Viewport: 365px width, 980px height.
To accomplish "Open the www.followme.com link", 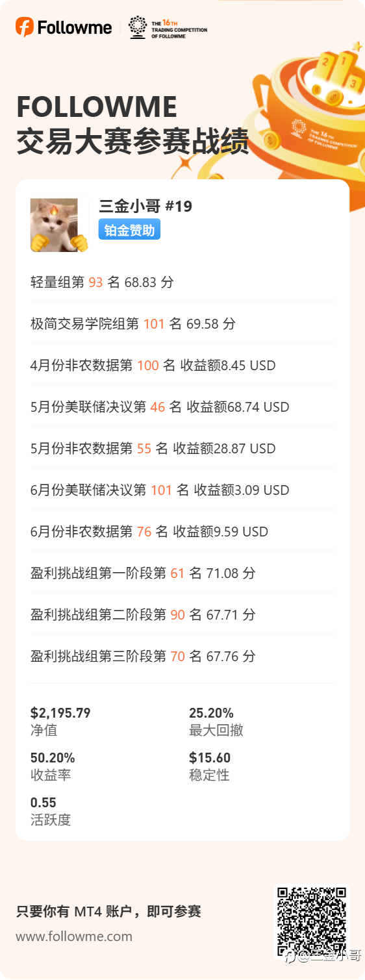I will (74, 936).
